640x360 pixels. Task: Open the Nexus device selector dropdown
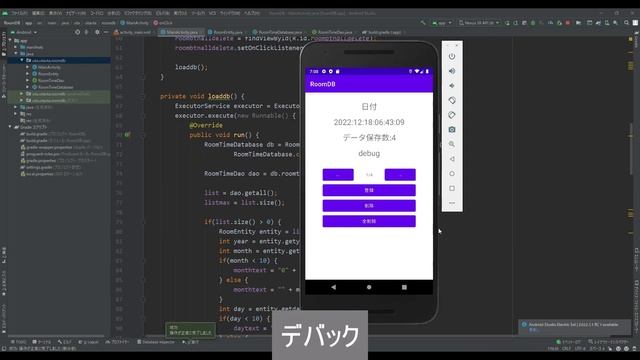coord(479,23)
